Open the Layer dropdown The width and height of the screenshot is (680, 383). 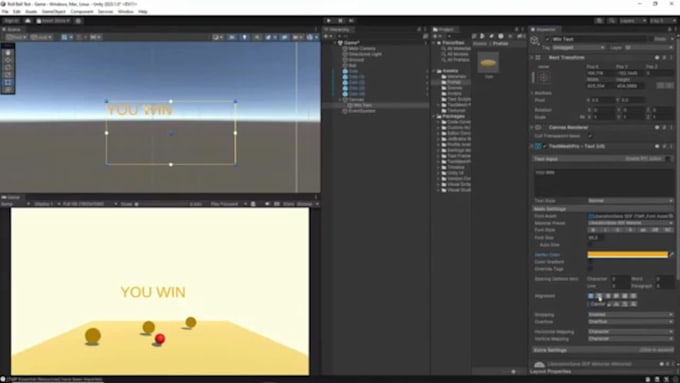pos(649,47)
